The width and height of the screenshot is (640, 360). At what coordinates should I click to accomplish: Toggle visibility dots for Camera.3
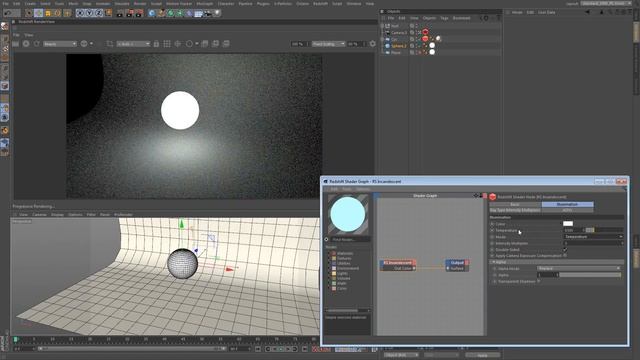point(417,32)
